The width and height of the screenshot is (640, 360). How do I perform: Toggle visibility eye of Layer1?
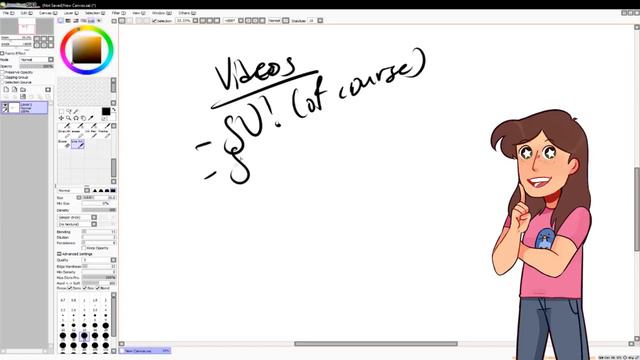[x=5, y=105]
